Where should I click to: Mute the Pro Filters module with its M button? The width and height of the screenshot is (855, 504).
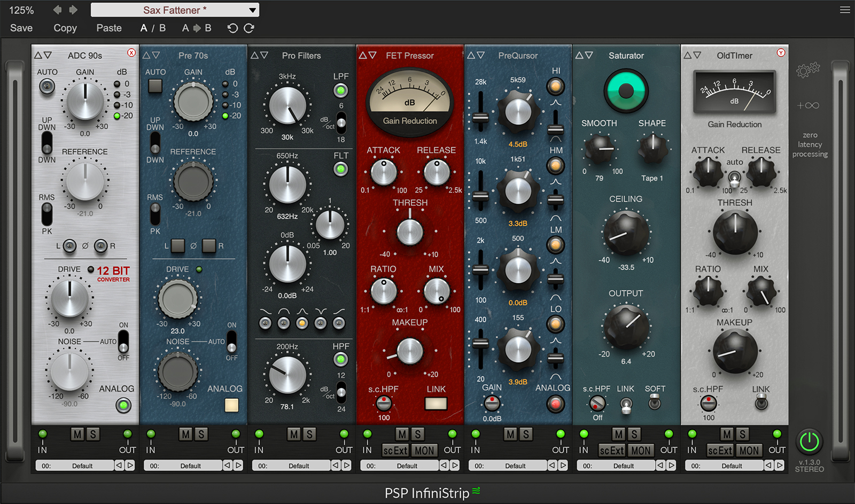pyautogui.click(x=293, y=435)
